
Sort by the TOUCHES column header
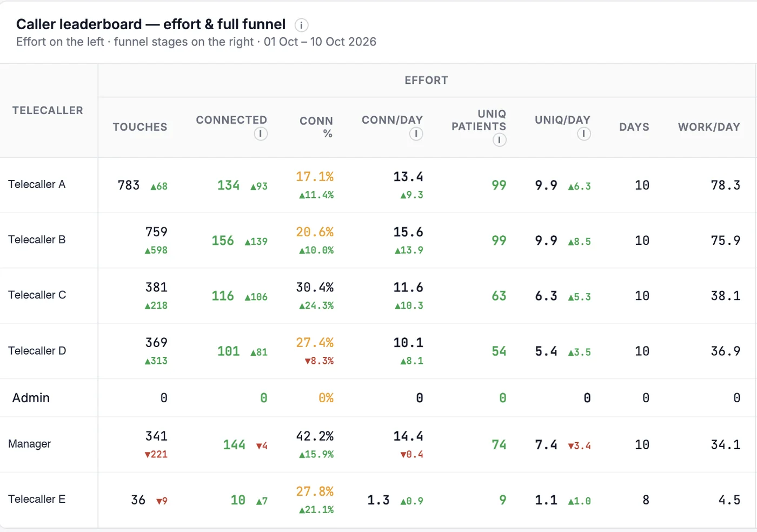(x=140, y=127)
